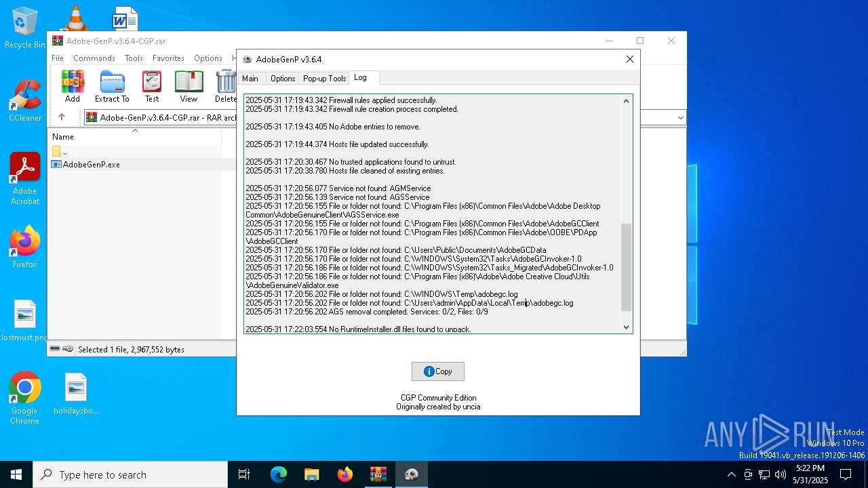
Task: Switch to the Main tab in AdobeGenP
Action: [250, 79]
